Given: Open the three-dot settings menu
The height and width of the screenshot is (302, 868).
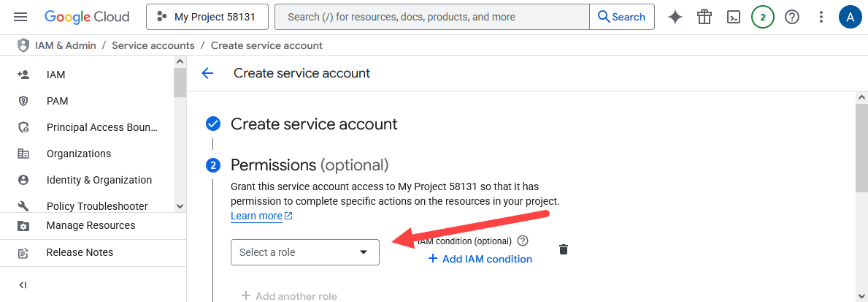Looking at the screenshot, I should [821, 17].
